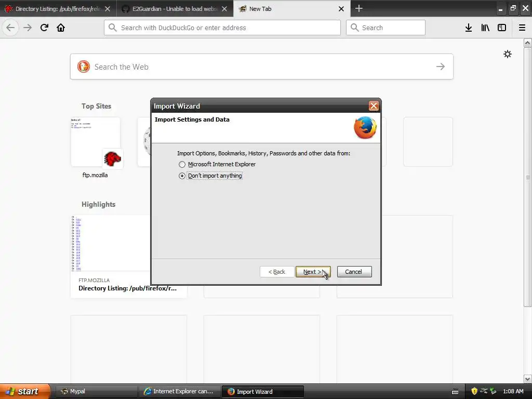Open new tab page settings gear
Viewport: 532px width, 399px height.
coord(507,54)
